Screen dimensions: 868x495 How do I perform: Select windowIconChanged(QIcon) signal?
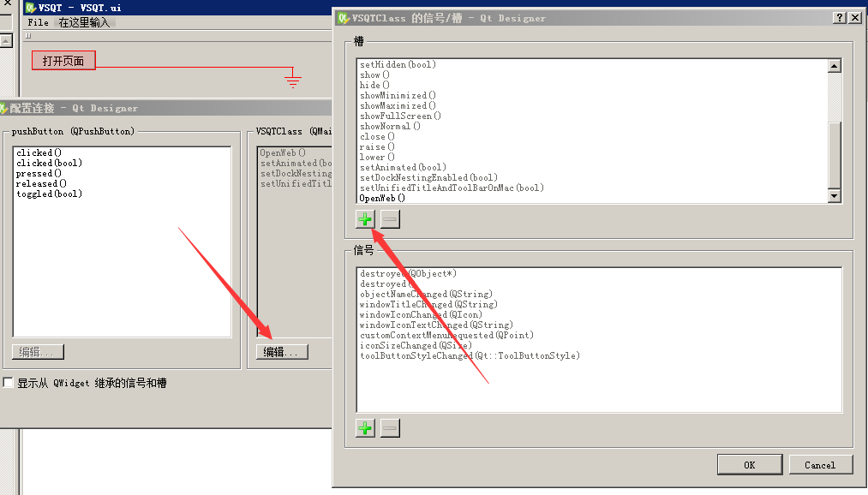(421, 314)
